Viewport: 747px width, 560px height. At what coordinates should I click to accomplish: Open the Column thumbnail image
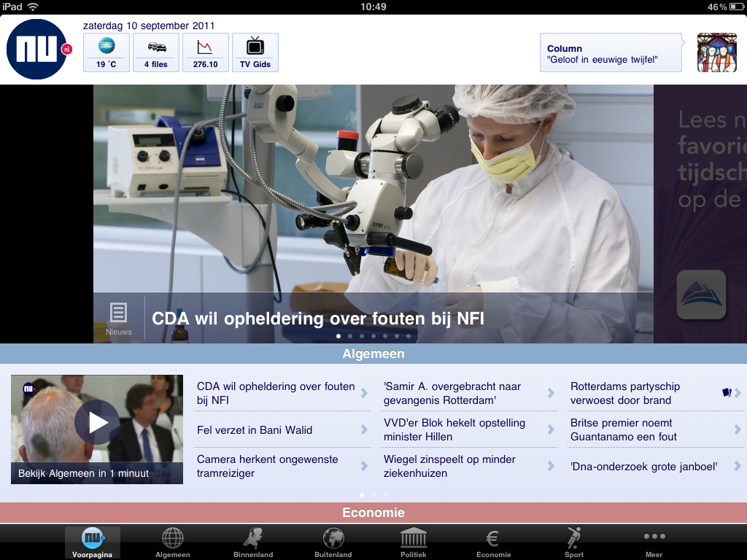[716, 52]
